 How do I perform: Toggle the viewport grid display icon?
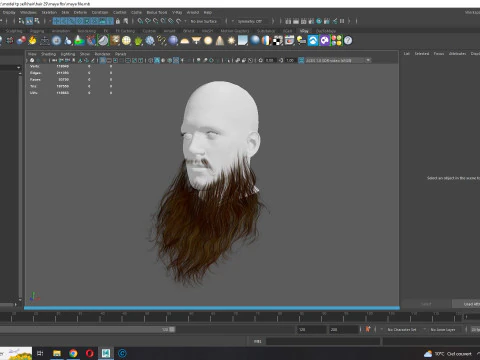point(103,60)
